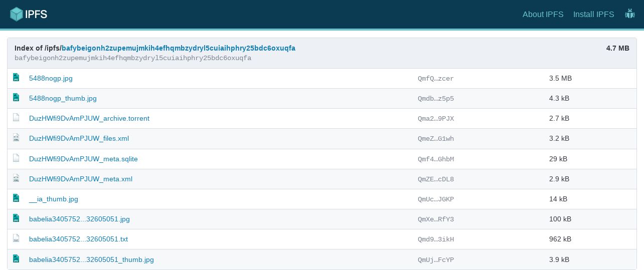Click the 3.9 kB size value
The height and width of the screenshot is (270, 644).
559,259
